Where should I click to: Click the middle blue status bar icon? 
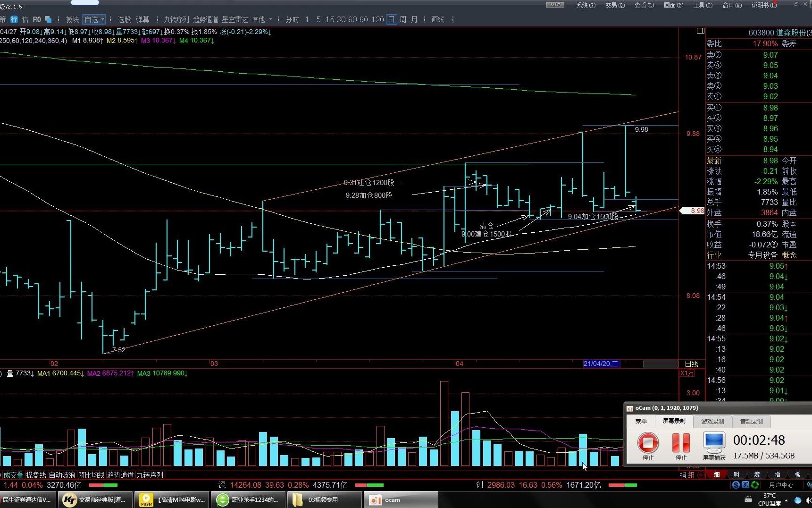point(745,485)
